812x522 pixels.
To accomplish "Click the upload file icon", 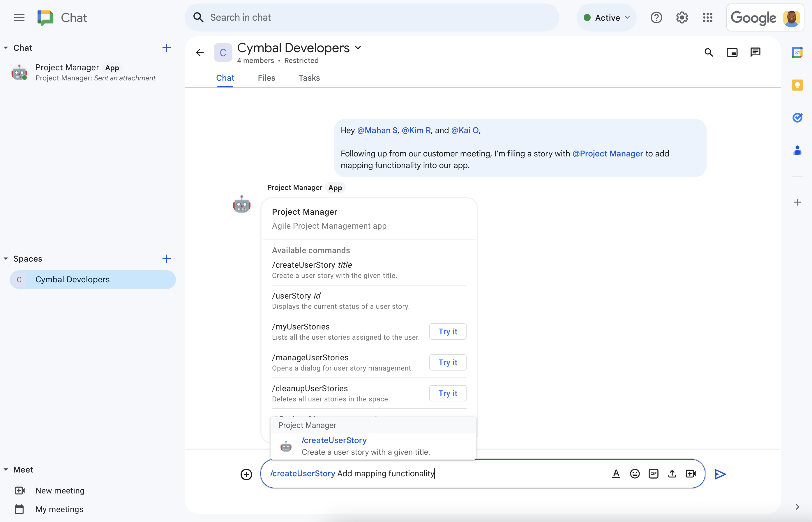I will tap(672, 473).
